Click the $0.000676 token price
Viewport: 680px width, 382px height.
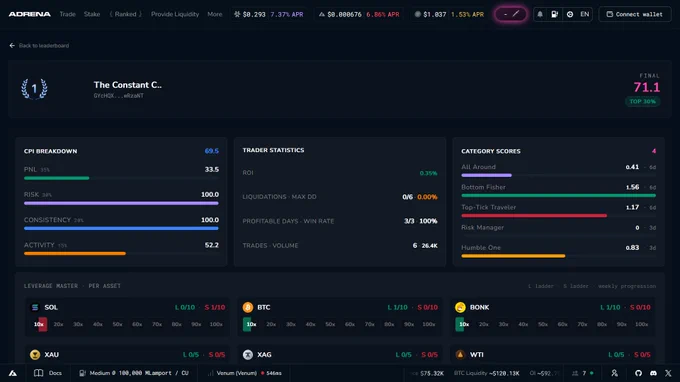[x=344, y=14]
